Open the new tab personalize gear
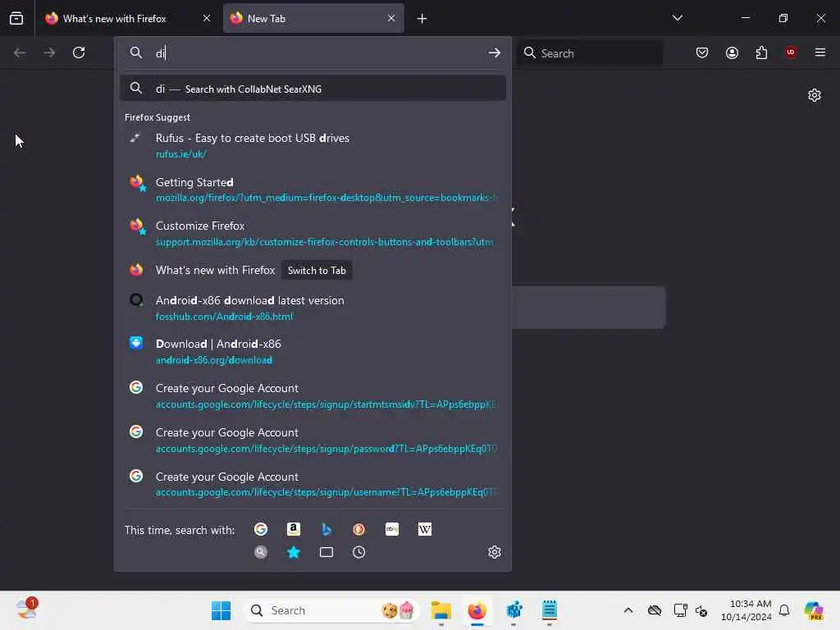This screenshot has width=840, height=630. tap(815, 95)
